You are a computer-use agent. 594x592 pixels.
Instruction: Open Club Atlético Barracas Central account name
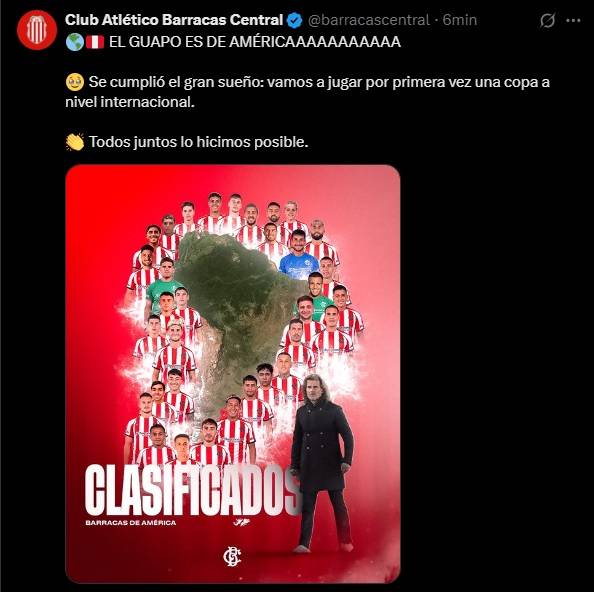pos(174,20)
